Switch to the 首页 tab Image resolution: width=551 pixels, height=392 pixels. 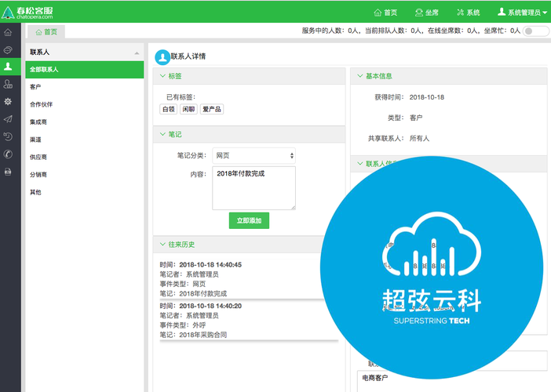(x=46, y=32)
